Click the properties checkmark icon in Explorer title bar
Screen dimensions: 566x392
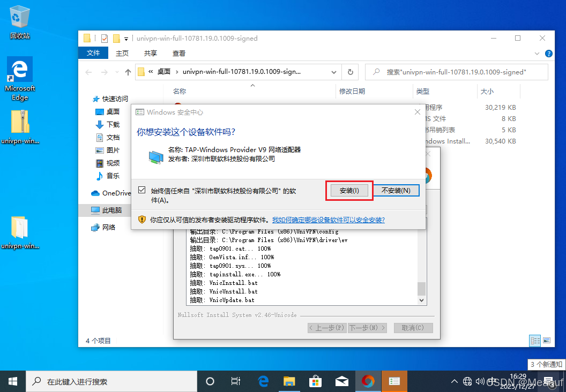105,38
